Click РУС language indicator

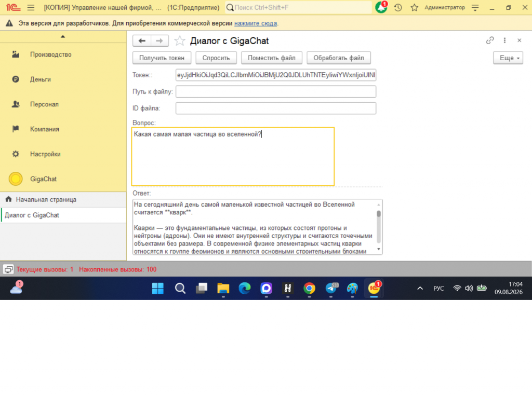(438, 289)
